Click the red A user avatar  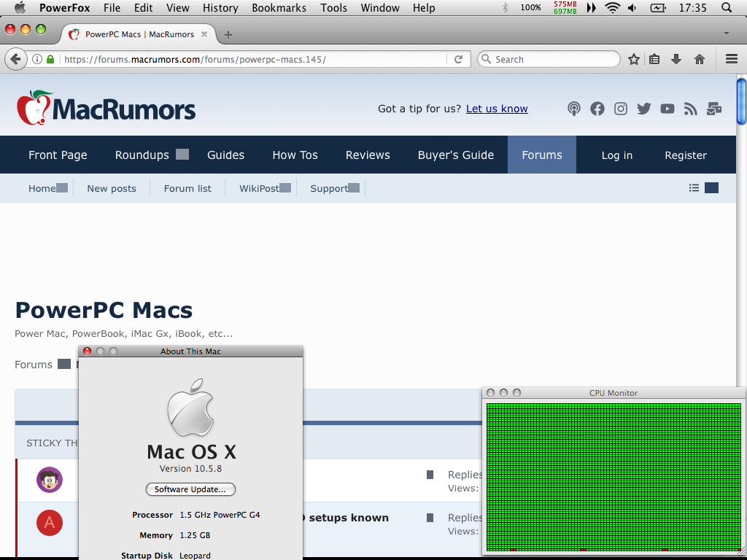(x=50, y=522)
